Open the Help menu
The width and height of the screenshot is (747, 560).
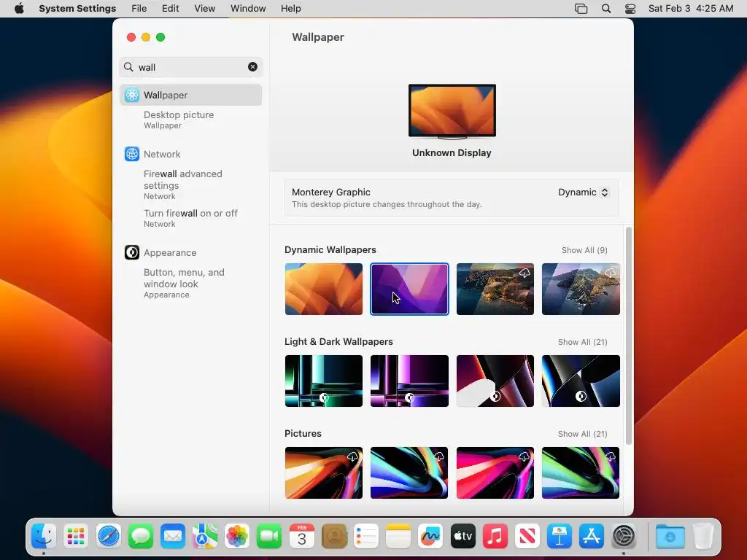click(290, 9)
